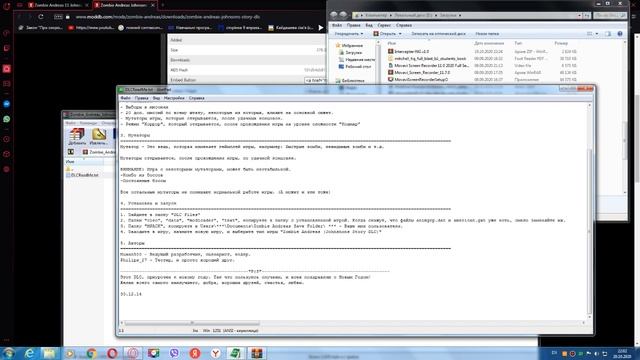Open Настройки menu in notepad window
Viewport: 640px width, 360px height.
tap(174, 98)
